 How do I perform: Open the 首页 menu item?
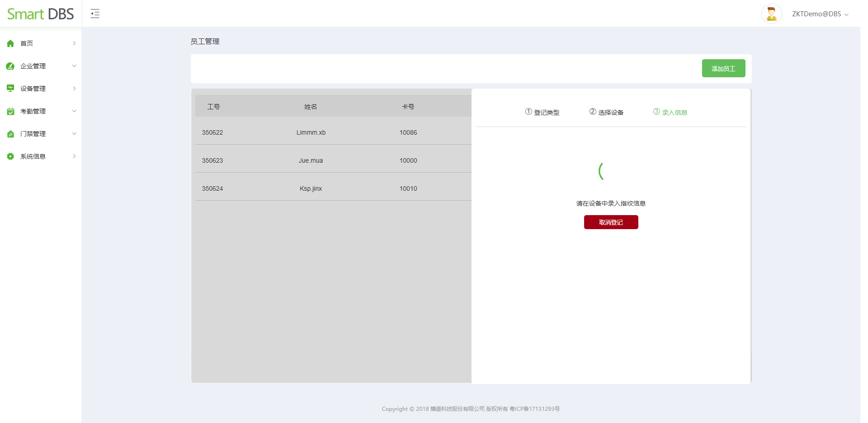(41, 43)
